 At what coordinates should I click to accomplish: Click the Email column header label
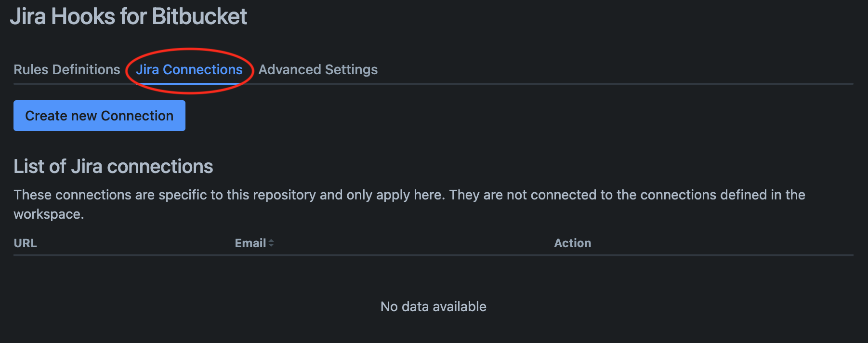(x=250, y=243)
